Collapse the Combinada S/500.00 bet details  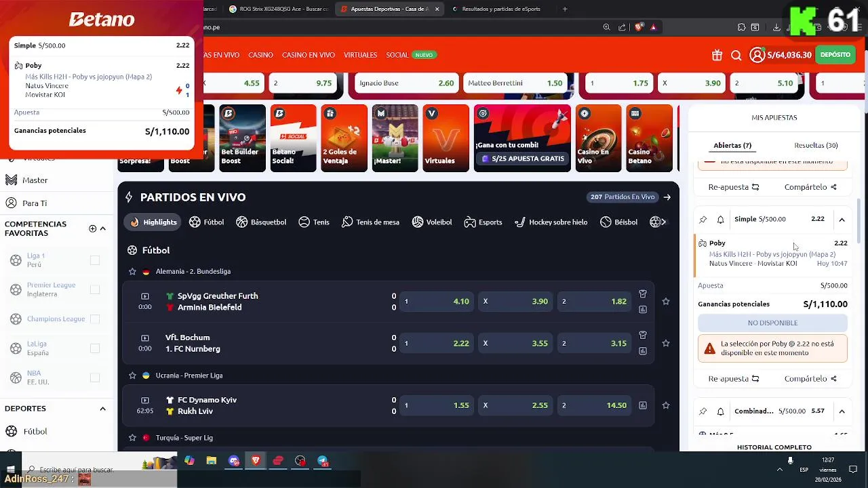[x=842, y=411]
